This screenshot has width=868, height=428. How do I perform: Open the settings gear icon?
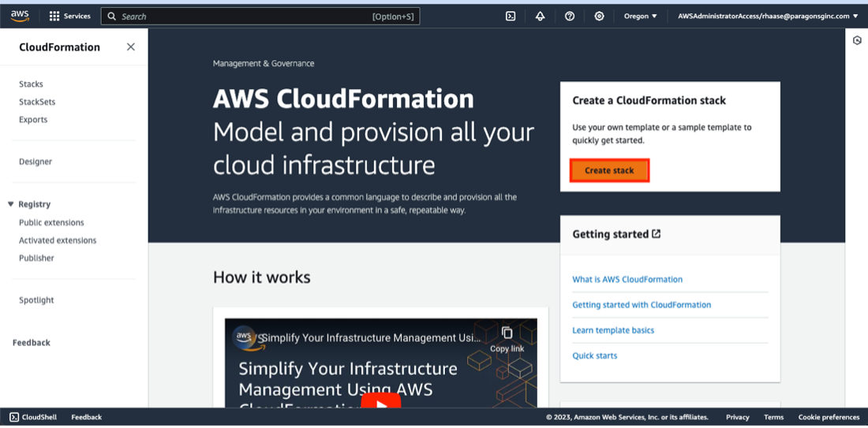point(599,16)
